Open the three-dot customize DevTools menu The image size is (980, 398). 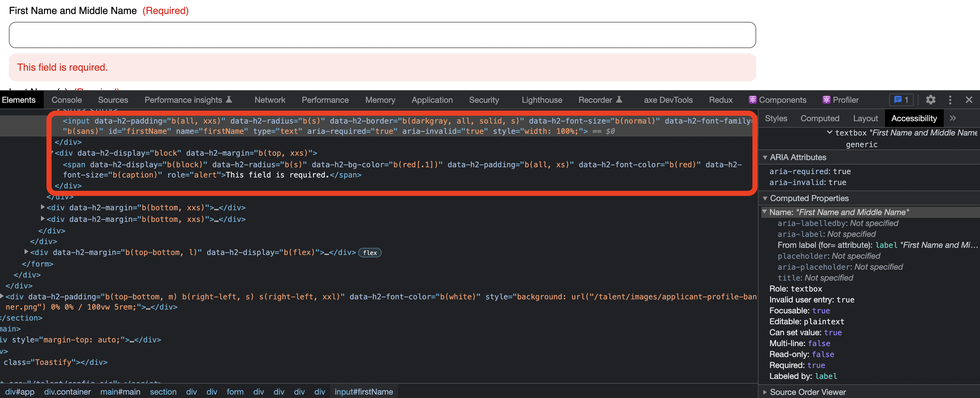tap(950, 100)
